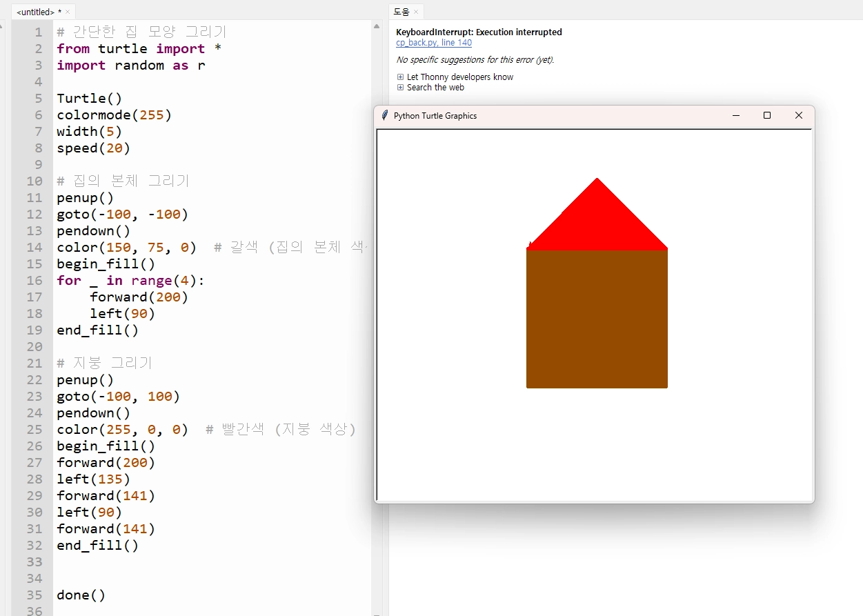Click code line 'left(135)'

94,479
